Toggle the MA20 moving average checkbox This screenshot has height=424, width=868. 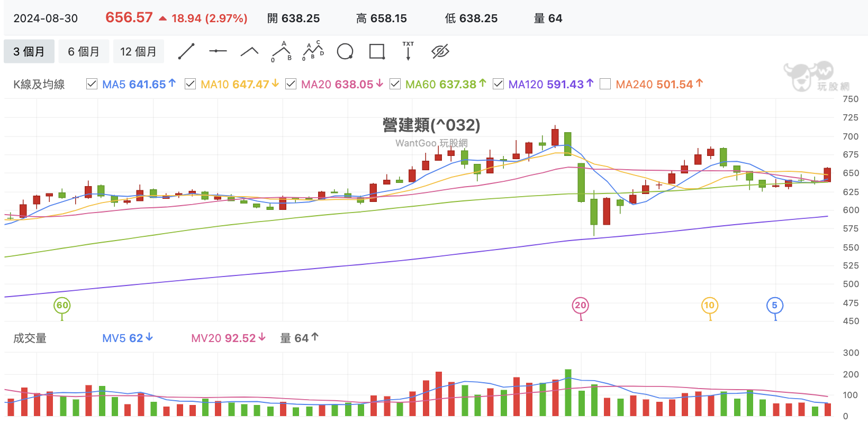291,84
